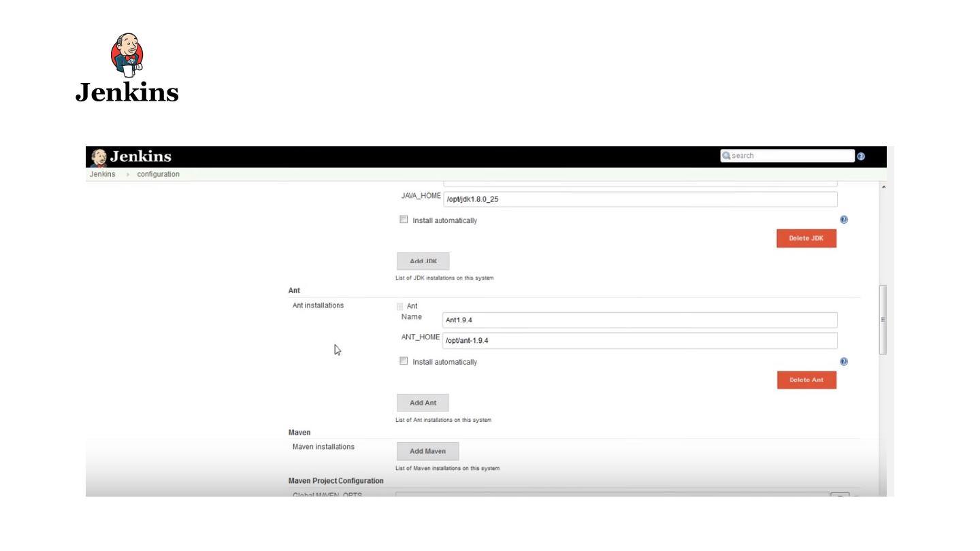Open the configuration breadcrumb link
The width and height of the screenshot is (980, 551).
[x=159, y=174]
